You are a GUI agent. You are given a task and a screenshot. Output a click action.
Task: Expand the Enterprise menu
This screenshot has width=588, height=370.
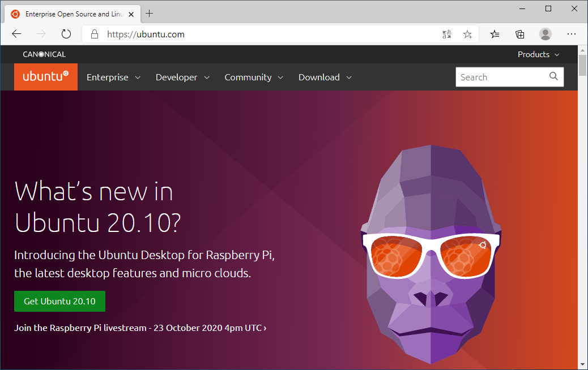tap(114, 77)
